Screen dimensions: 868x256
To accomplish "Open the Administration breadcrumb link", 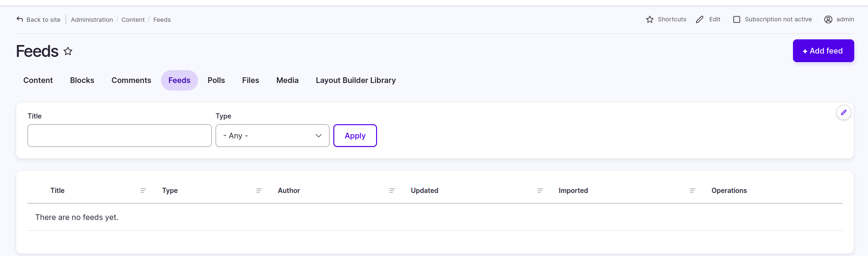I will tap(92, 19).
